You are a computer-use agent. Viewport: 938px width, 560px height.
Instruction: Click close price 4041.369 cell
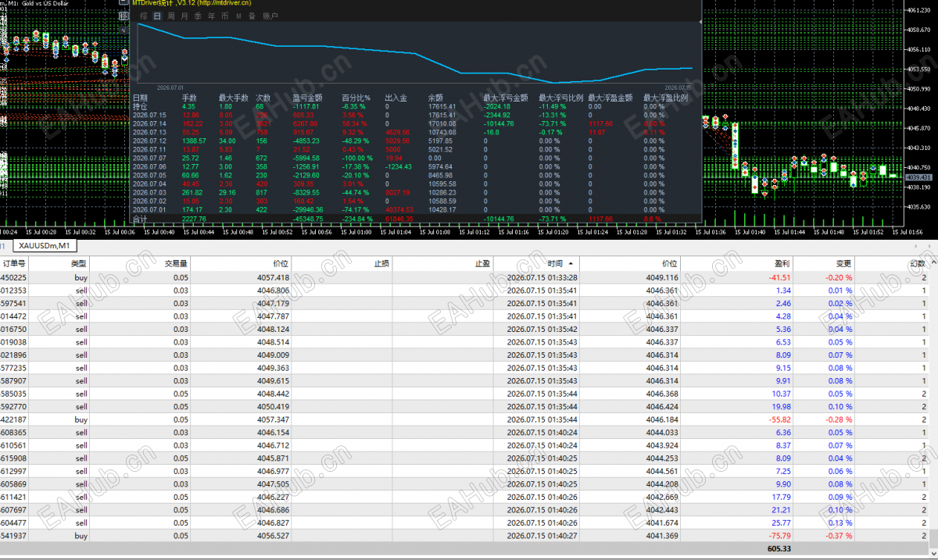tap(662, 536)
